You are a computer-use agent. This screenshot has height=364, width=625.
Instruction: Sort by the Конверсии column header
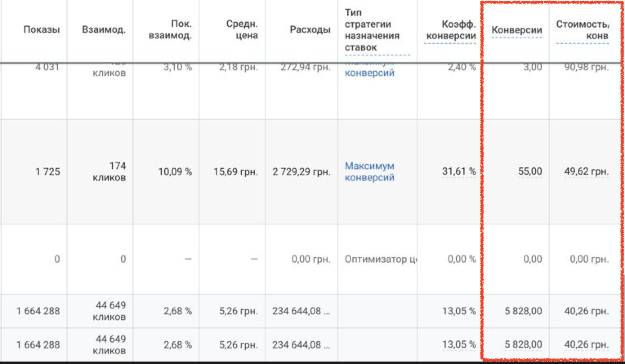pos(516,30)
